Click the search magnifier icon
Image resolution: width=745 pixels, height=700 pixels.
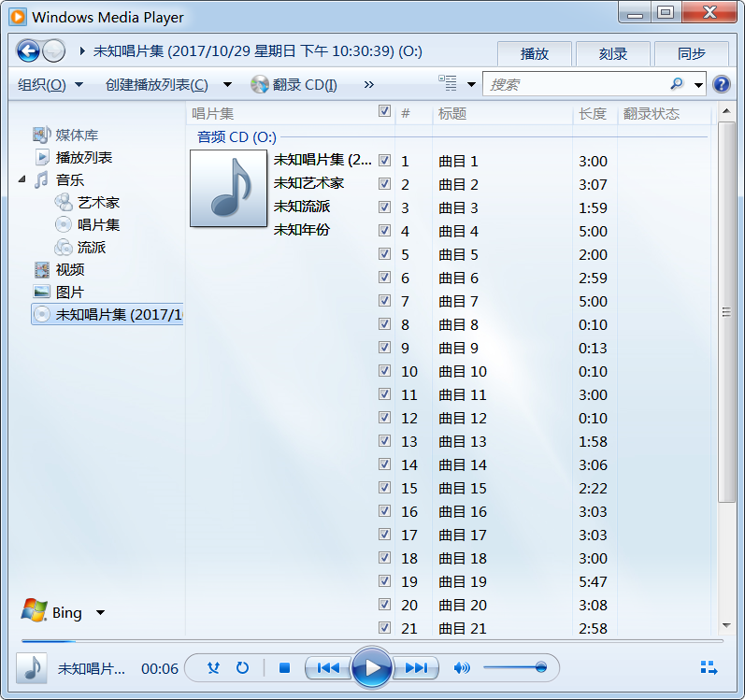point(677,84)
